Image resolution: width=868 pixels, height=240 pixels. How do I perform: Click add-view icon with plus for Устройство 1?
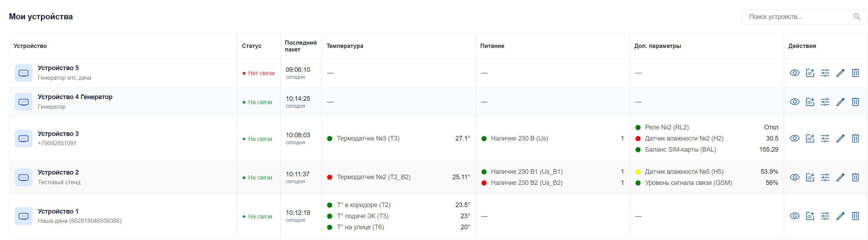(810, 216)
